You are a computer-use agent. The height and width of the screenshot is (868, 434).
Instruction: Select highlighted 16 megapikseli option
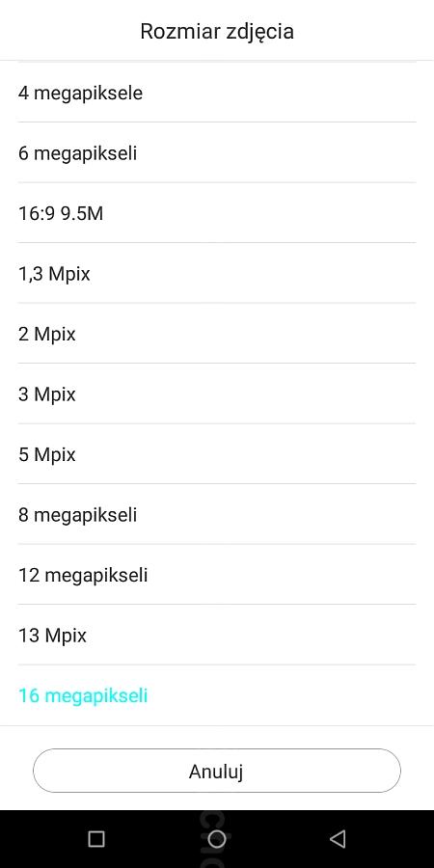[217, 695]
